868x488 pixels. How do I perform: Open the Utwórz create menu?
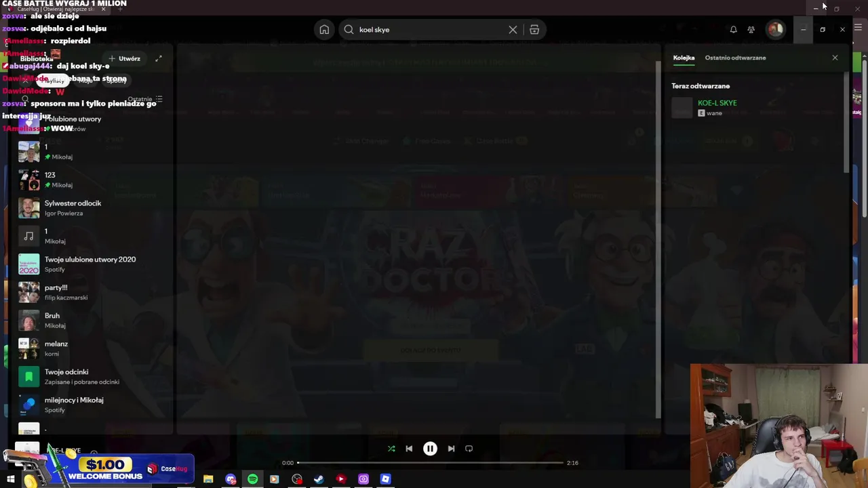tap(124, 58)
